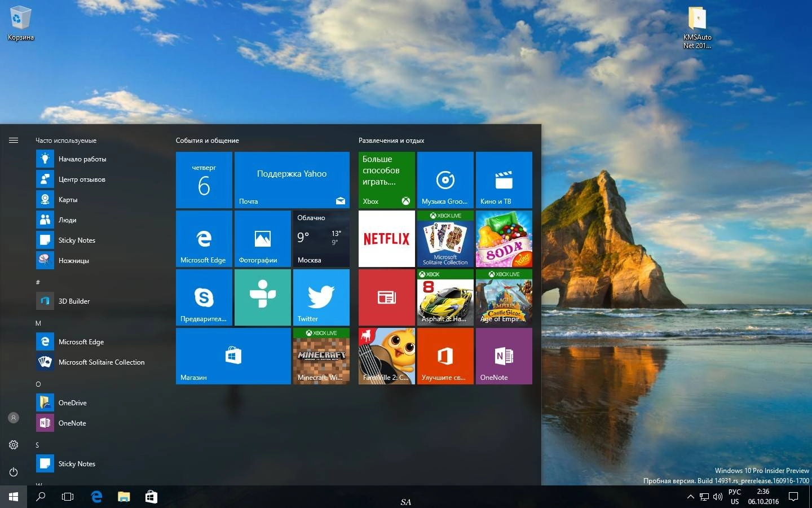The height and width of the screenshot is (508, 812).
Task: Open Settings via the gear icon
Action: click(14, 445)
